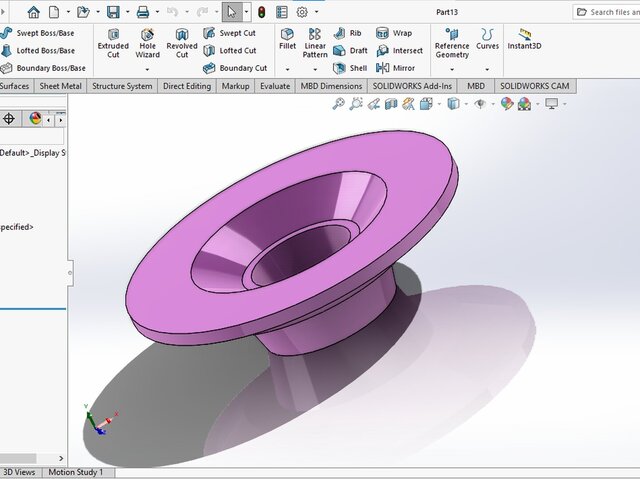640x479 pixels.
Task: Open the Curves tool
Action: pyautogui.click(x=487, y=39)
